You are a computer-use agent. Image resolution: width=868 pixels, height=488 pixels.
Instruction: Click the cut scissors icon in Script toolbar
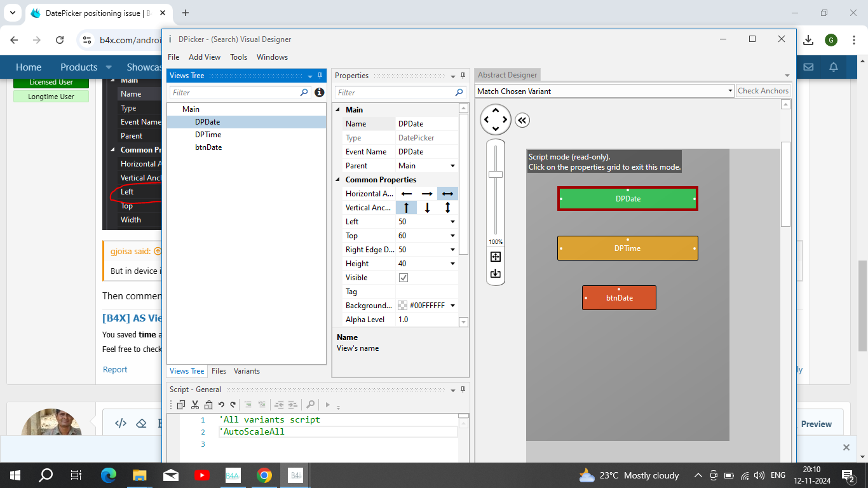click(195, 405)
